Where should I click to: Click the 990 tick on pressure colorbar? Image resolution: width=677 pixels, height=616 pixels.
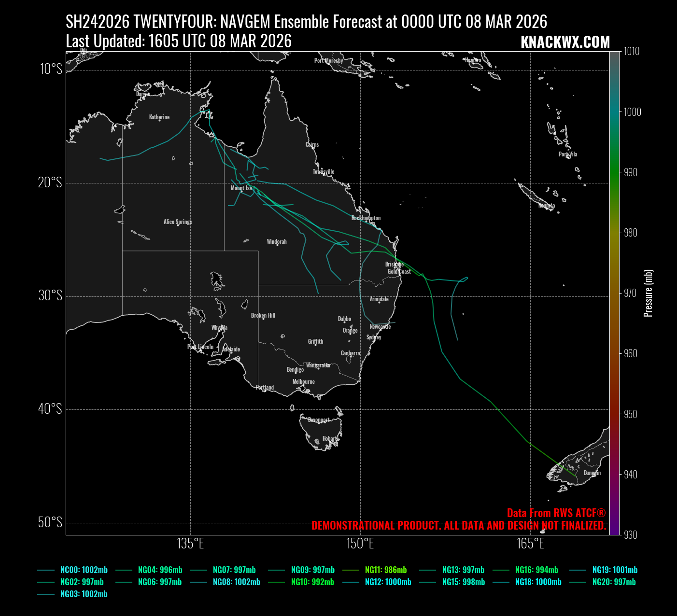(x=630, y=172)
